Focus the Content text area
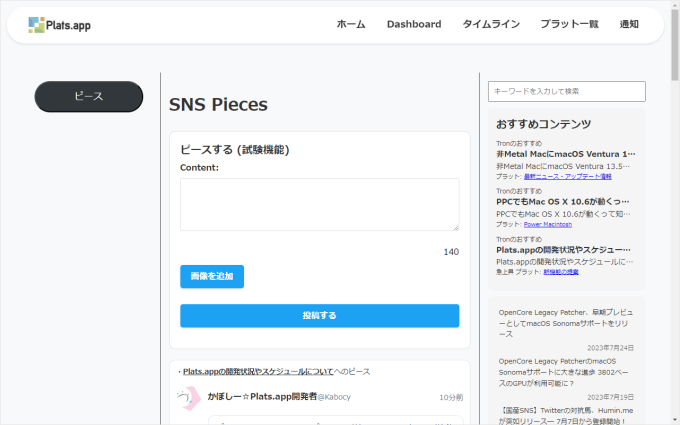680x425 pixels. pos(320,204)
